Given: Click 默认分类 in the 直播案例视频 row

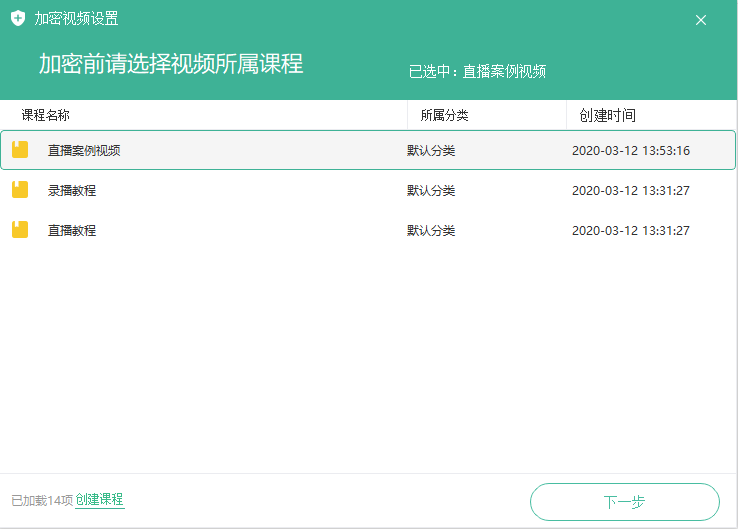Looking at the screenshot, I should point(431,151).
